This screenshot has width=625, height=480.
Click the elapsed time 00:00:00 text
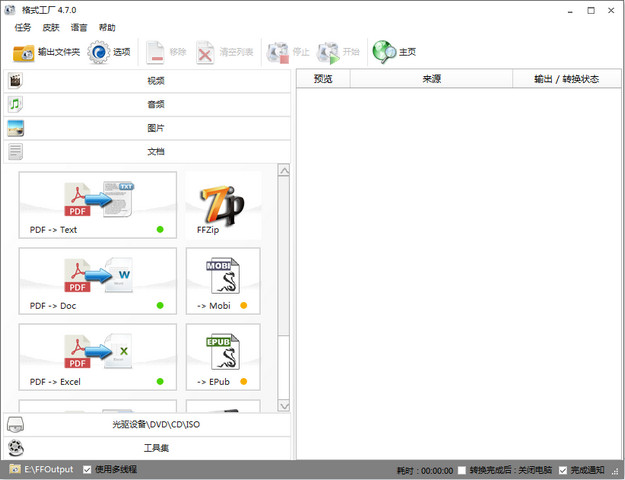click(x=437, y=471)
